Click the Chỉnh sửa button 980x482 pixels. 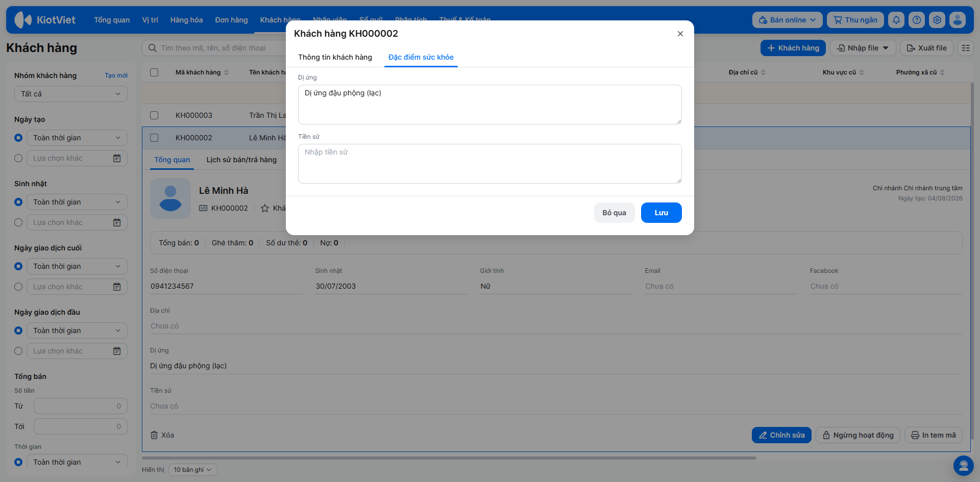click(x=781, y=435)
